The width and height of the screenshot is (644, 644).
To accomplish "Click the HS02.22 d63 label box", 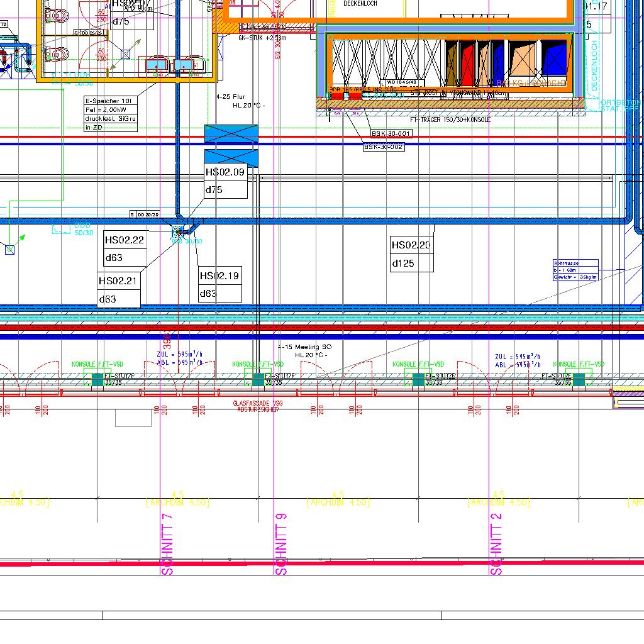I will click(x=125, y=248).
